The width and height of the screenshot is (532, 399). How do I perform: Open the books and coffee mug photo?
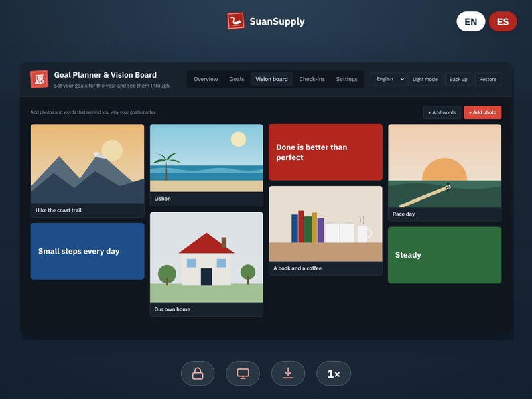326,224
